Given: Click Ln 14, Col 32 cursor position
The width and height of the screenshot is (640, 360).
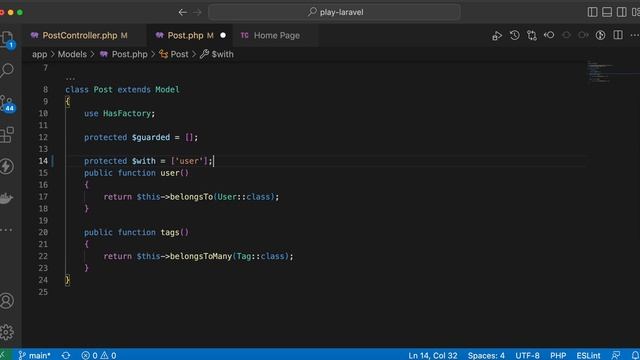Looking at the screenshot, I should pyautogui.click(x=433, y=356).
